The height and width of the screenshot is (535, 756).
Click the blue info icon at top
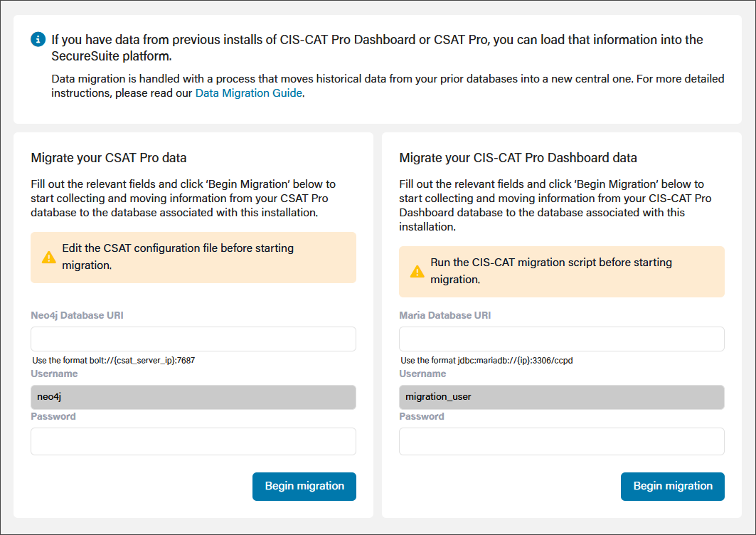pyautogui.click(x=38, y=39)
